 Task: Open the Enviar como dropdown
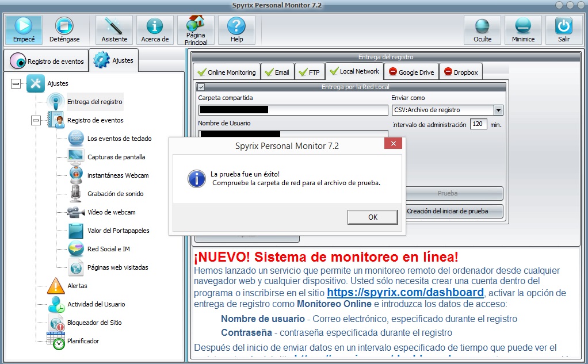coord(498,110)
